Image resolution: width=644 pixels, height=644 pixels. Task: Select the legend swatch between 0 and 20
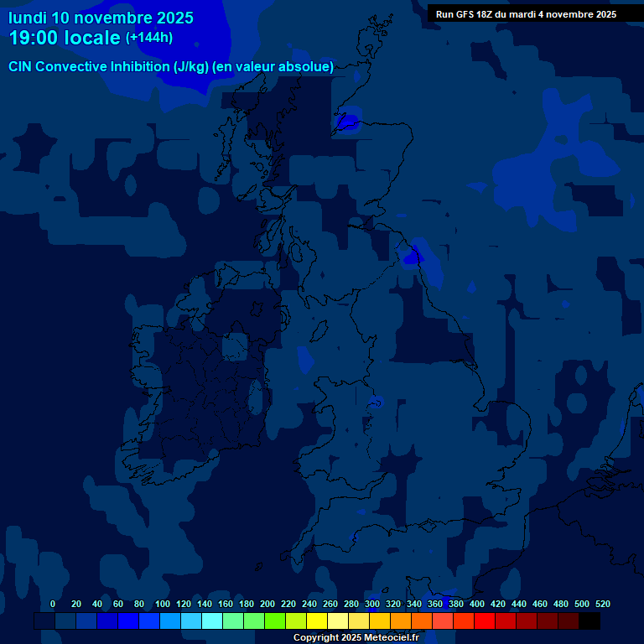pyautogui.click(x=65, y=621)
